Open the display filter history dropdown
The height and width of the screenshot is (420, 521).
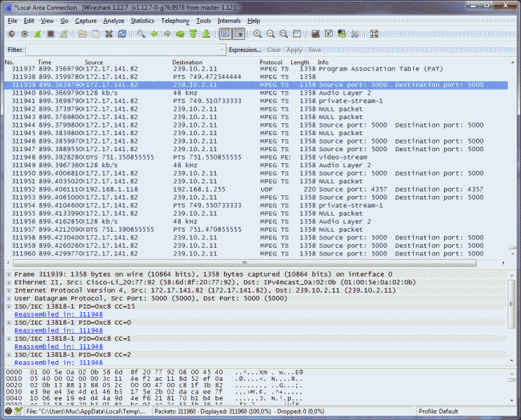pos(222,50)
